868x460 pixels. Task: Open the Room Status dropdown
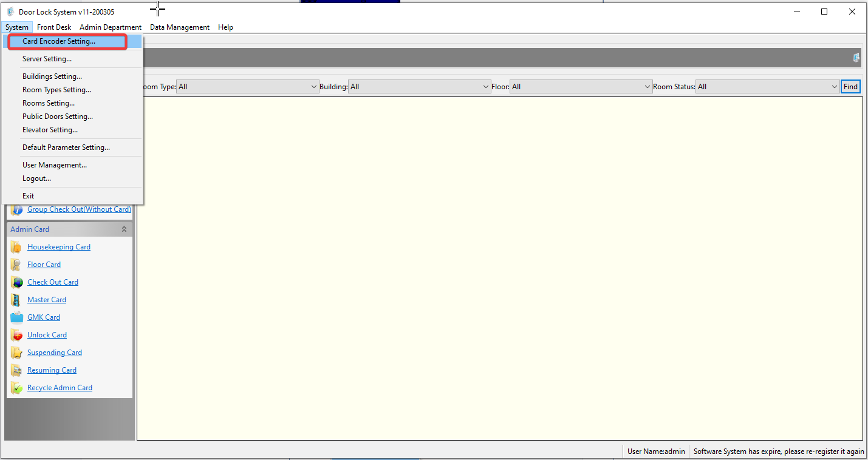(x=767, y=87)
